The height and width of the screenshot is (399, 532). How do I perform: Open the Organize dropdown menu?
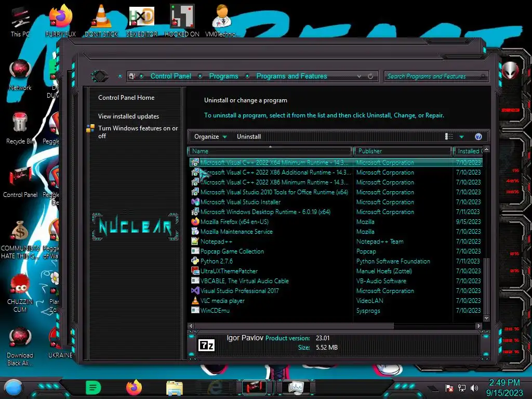click(x=210, y=137)
